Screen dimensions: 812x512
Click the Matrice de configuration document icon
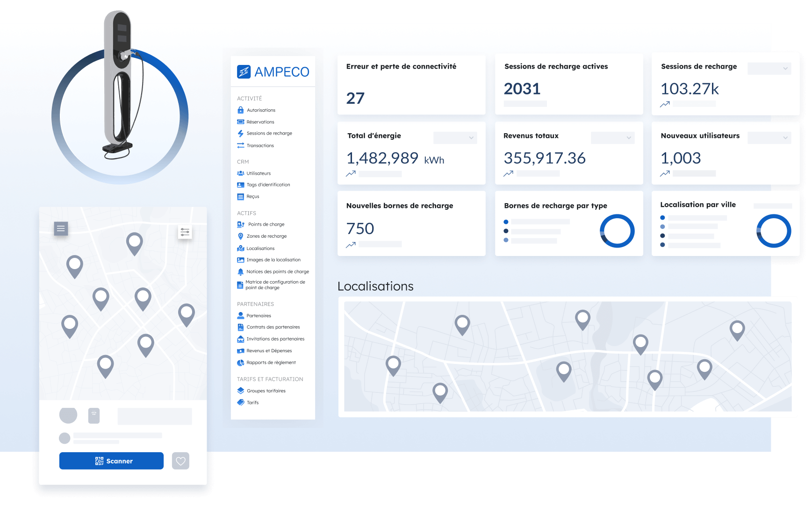point(240,285)
